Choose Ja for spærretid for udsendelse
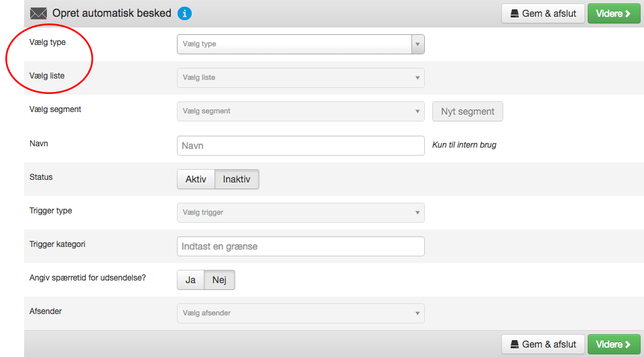Screen dimensions: 644x357 [190, 280]
